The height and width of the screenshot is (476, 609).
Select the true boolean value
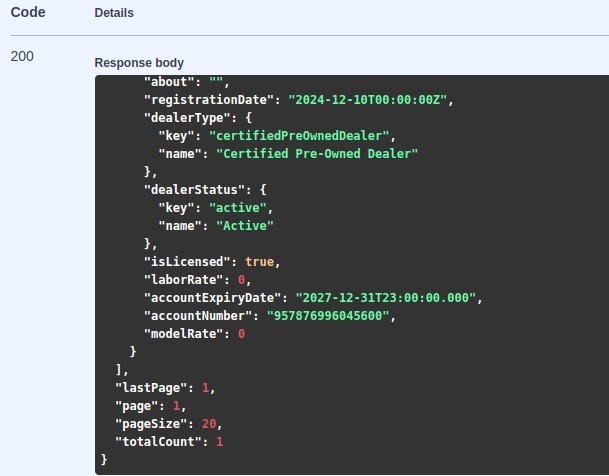click(259, 262)
